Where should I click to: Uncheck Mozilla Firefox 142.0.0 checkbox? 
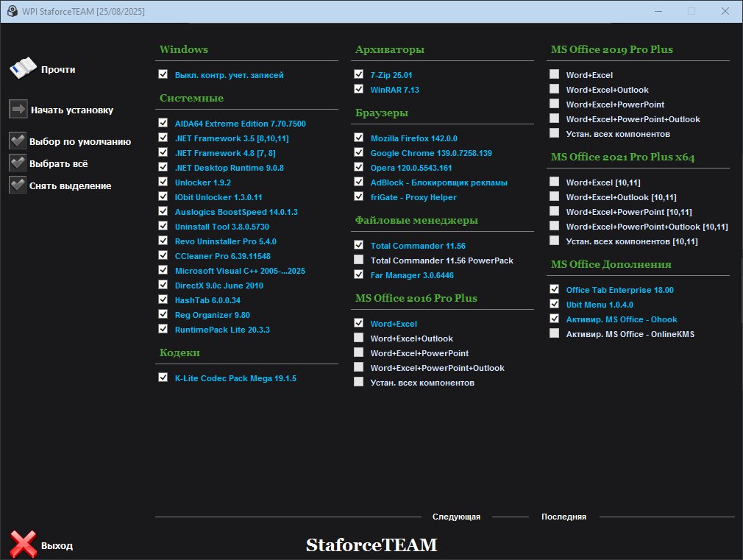(359, 138)
